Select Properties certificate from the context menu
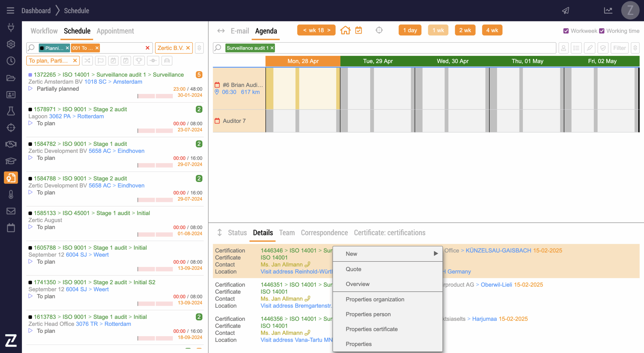The height and width of the screenshot is (353, 644). [372, 329]
